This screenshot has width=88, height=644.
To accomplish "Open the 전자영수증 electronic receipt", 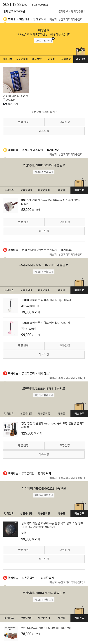I will click(x=78, y=11).
